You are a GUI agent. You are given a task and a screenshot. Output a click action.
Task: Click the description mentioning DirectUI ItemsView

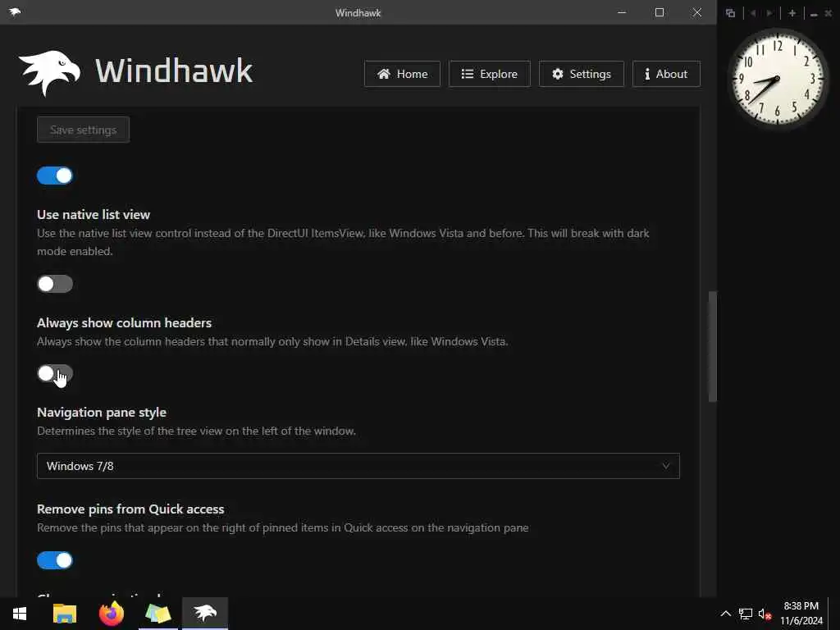[x=343, y=242]
